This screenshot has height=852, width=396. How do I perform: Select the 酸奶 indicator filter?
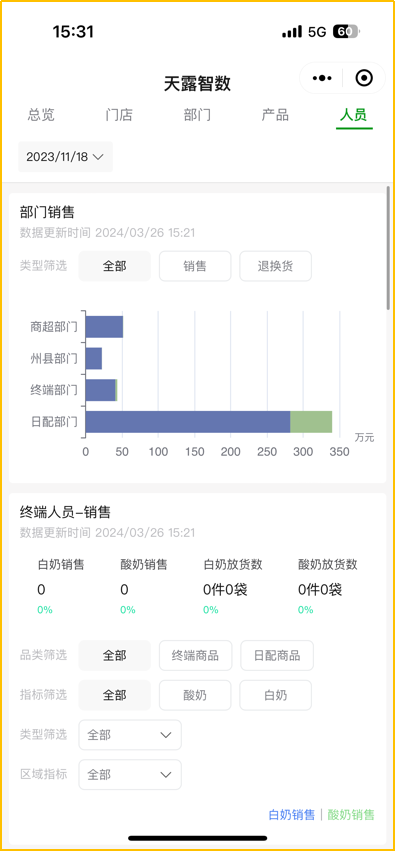(x=195, y=695)
